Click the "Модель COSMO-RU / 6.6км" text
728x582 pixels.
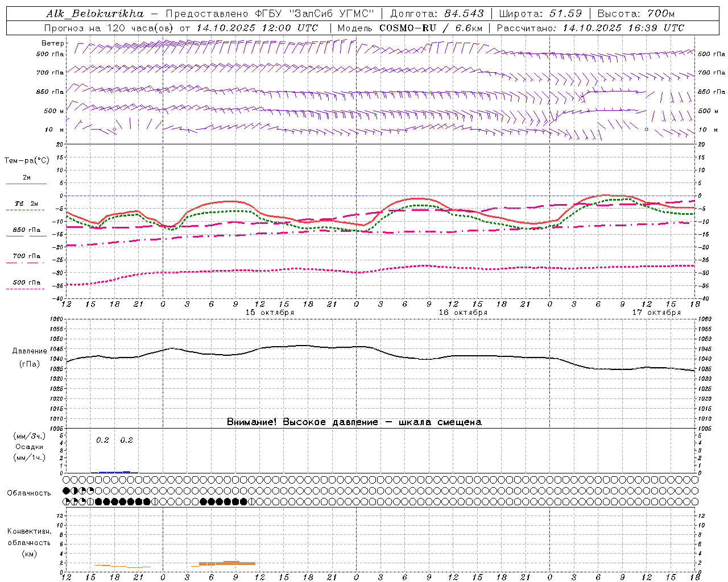(410, 28)
